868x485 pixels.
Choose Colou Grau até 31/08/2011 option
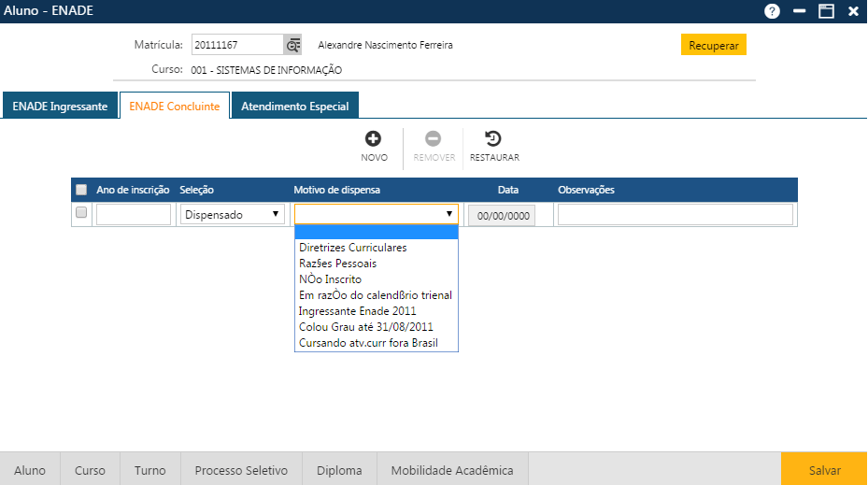point(377,327)
